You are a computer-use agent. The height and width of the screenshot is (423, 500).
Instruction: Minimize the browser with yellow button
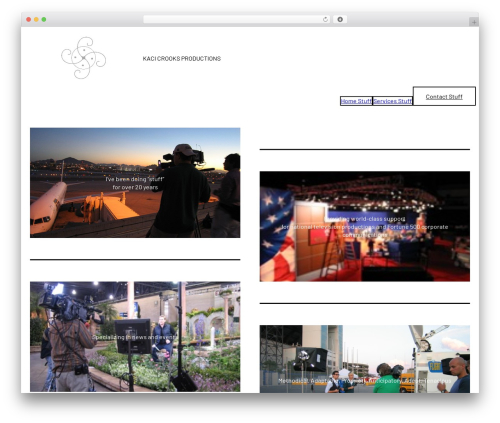[x=36, y=19]
